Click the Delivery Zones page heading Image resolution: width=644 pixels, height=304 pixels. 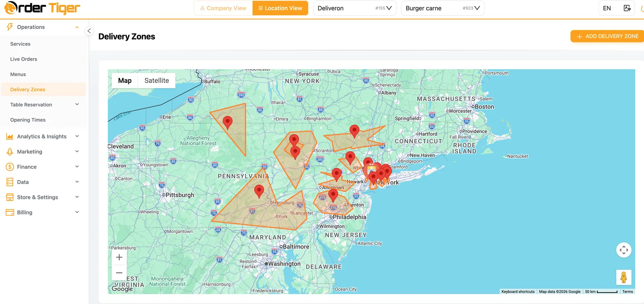tap(127, 37)
